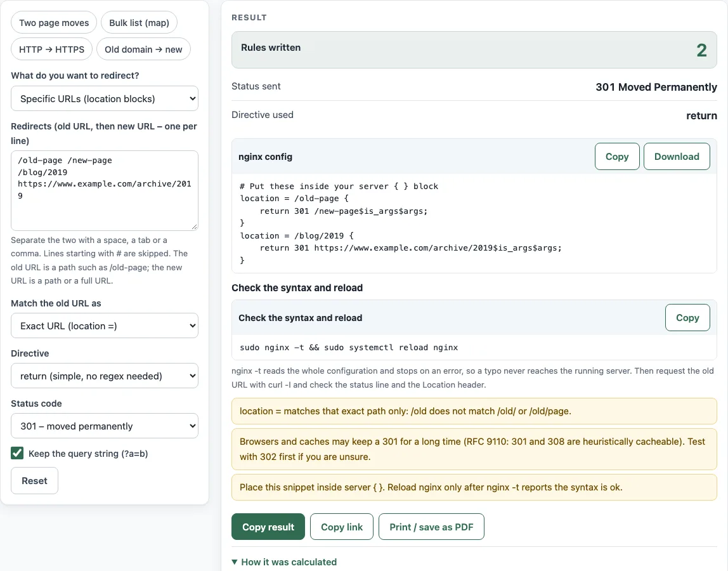This screenshot has height=571, width=728.
Task: Click the archive/2019 return 301 line
Action: click(x=410, y=248)
